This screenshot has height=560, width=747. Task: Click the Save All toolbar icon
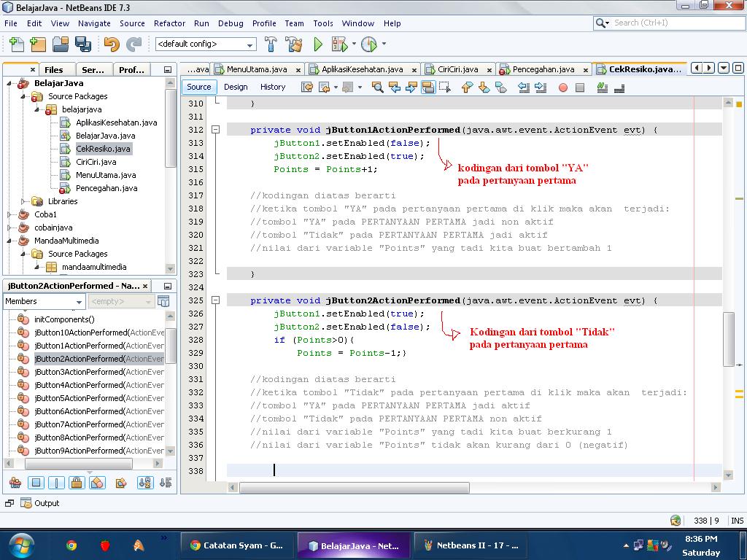(x=82, y=44)
